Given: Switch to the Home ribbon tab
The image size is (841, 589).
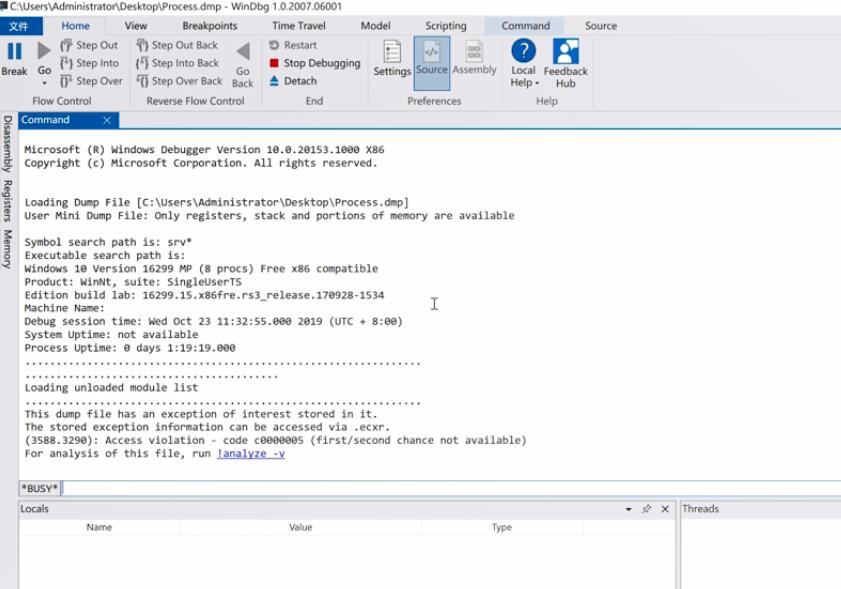Looking at the screenshot, I should [x=75, y=26].
